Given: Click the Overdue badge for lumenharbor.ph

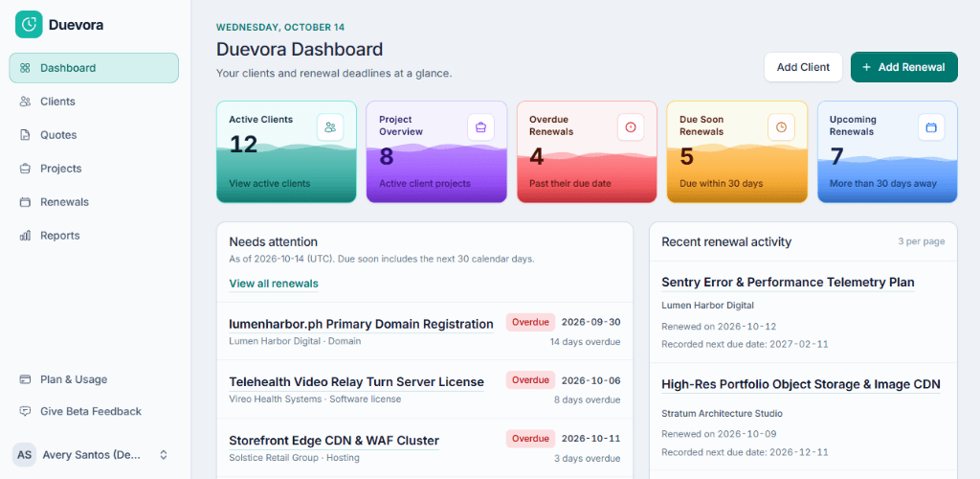Looking at the screenshot, I should pyautogui.click(x=530, y=322).
